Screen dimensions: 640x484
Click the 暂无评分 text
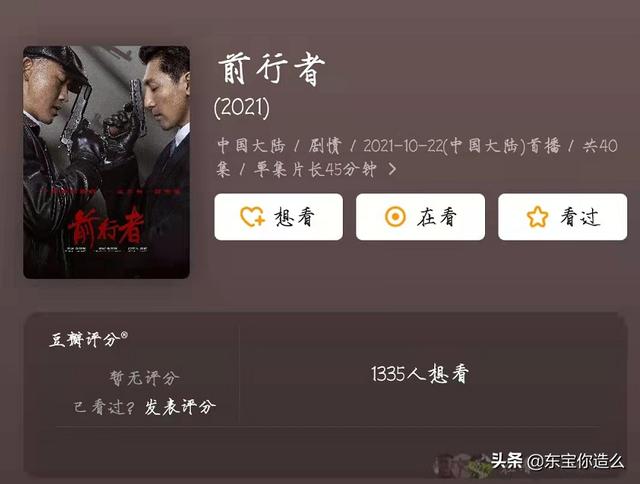tap(144, 377)
